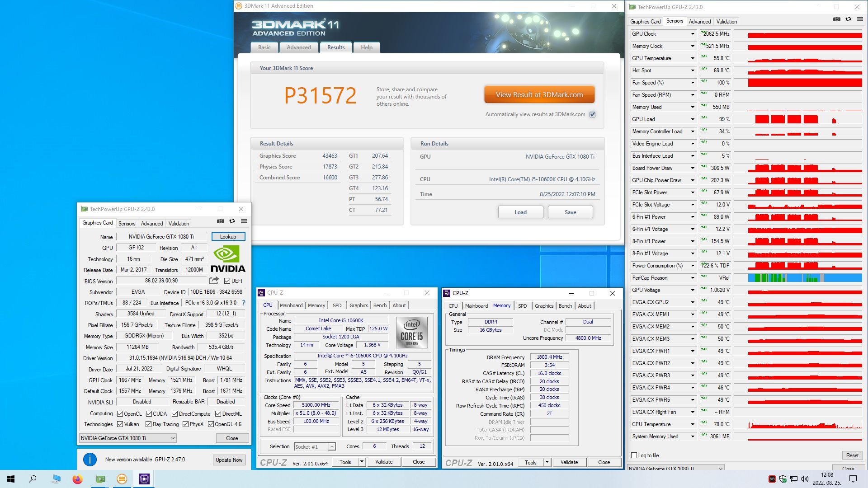Image resolution: width=868 pixels, height=488 pixels.
Task: Toggle the UEFI checkbox in GPU-Z
Action: coord(227,281)
